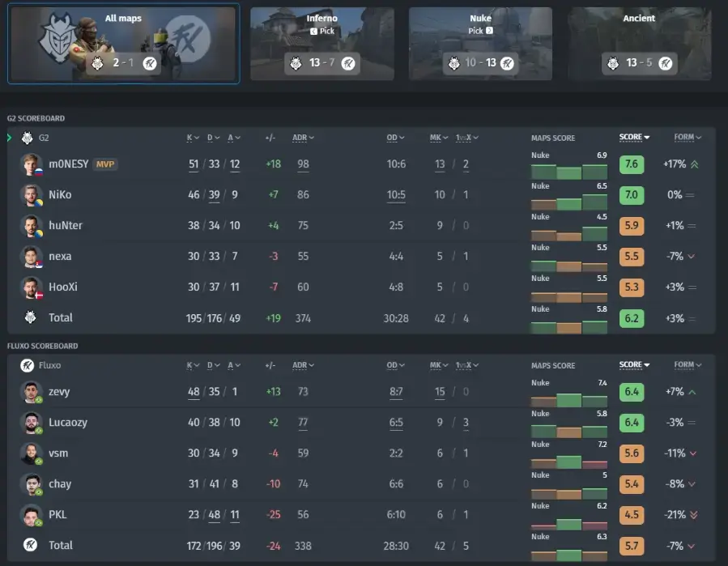This screenshot has height=566, width=728.
Task: Open huNter's player avatar
Action: coord(31,226)
